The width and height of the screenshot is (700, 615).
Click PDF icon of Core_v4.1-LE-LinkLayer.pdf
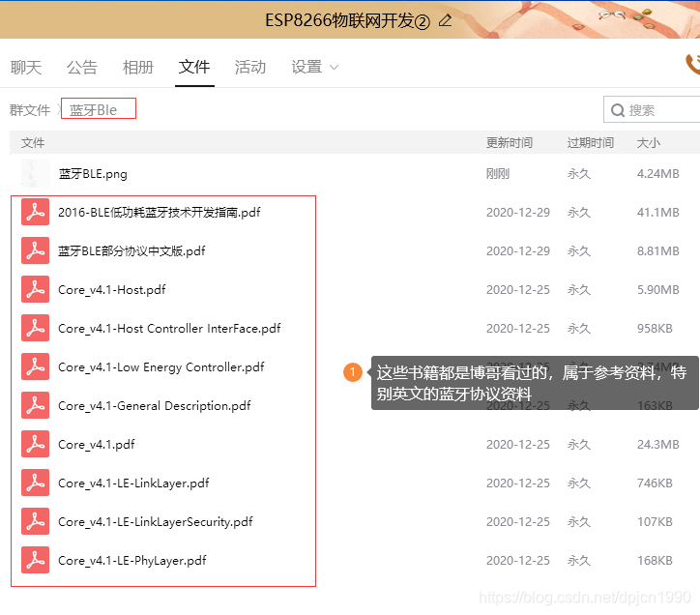(x=35, y=483)
